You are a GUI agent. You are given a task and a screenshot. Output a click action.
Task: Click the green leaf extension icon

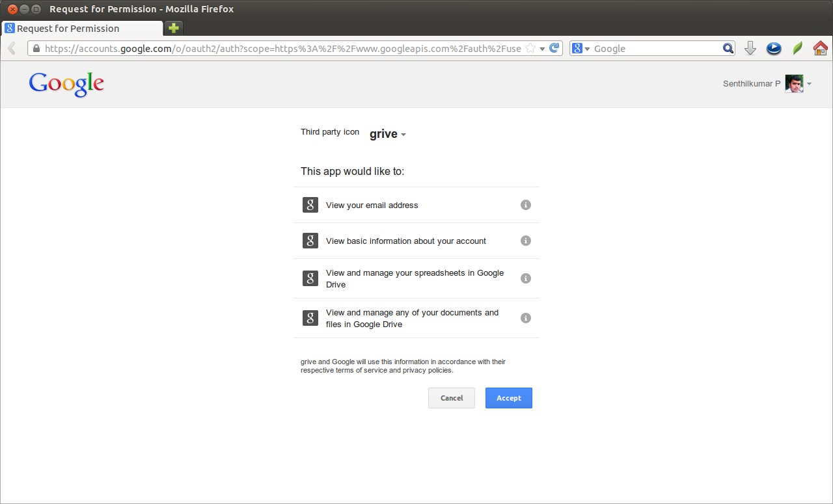click(797, 48)
